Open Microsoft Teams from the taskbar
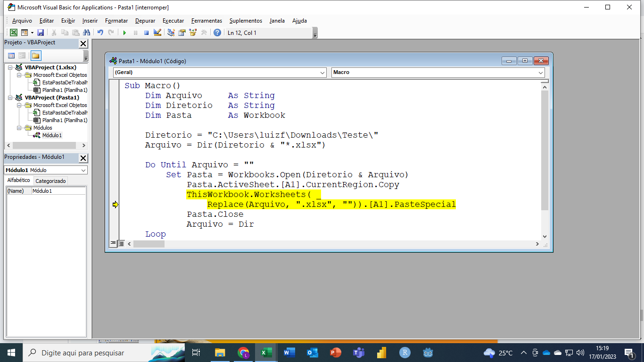The width and height of the screenshot is (644, 362). [359, 353]
